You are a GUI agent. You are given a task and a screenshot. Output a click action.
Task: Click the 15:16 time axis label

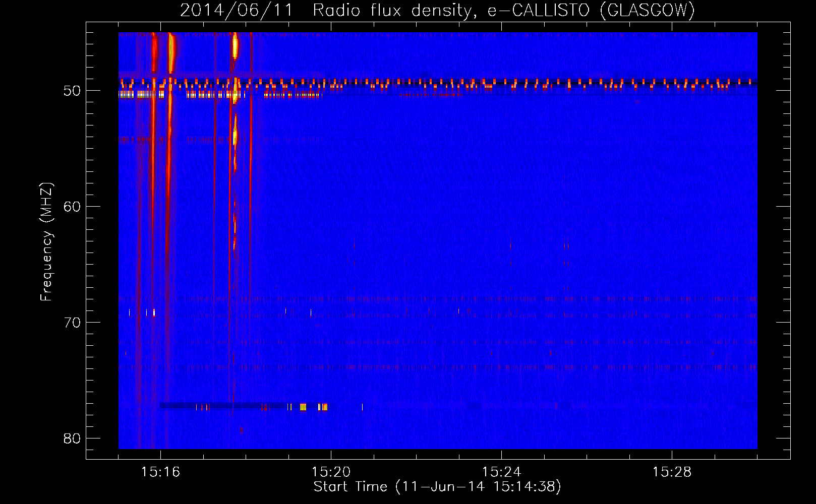pos(160,472)
